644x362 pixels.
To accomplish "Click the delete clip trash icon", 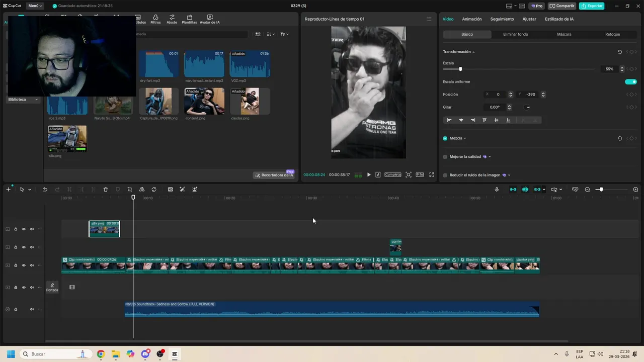I will [x=106, y=190].
